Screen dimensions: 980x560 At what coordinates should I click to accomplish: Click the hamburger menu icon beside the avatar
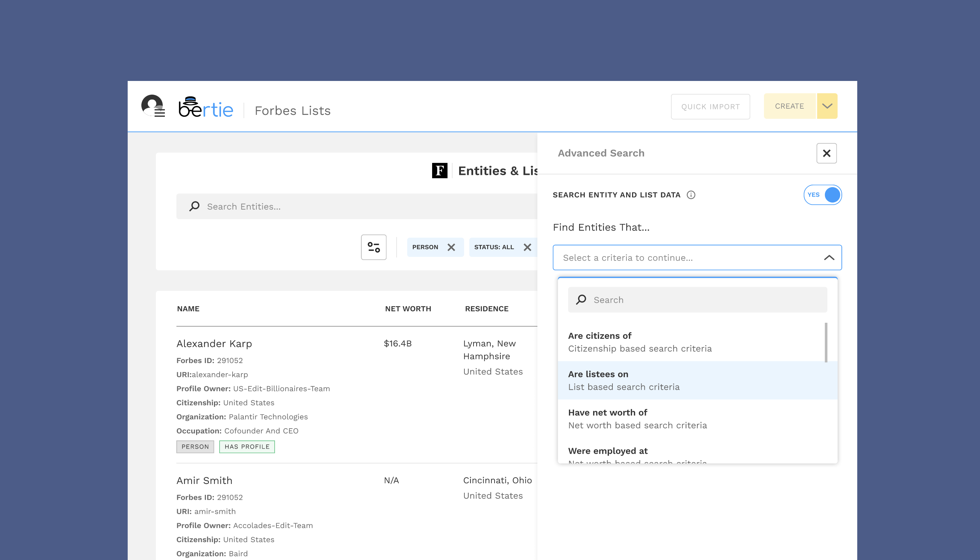pyautogui.click(x=161, y=114)
